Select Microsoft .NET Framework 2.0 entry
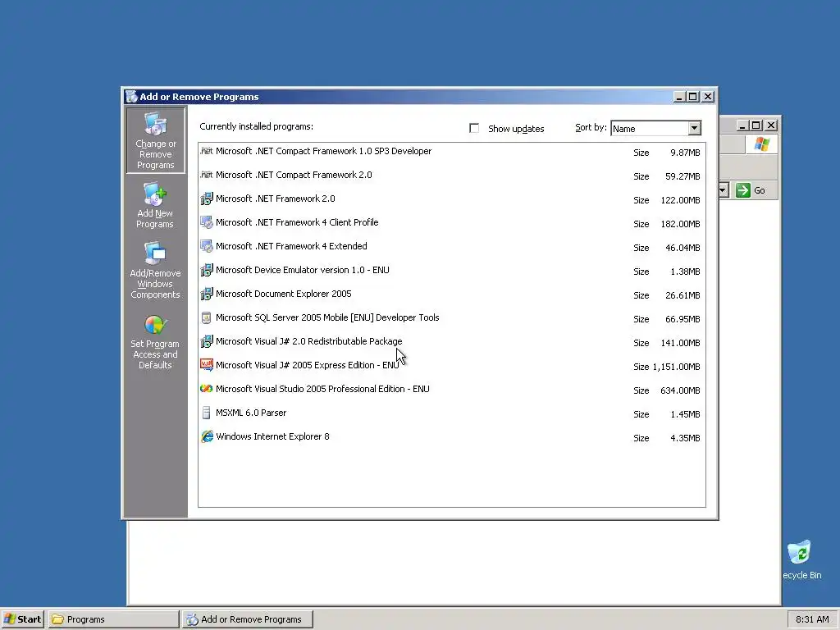840x630 pixels. pos(276,199)
